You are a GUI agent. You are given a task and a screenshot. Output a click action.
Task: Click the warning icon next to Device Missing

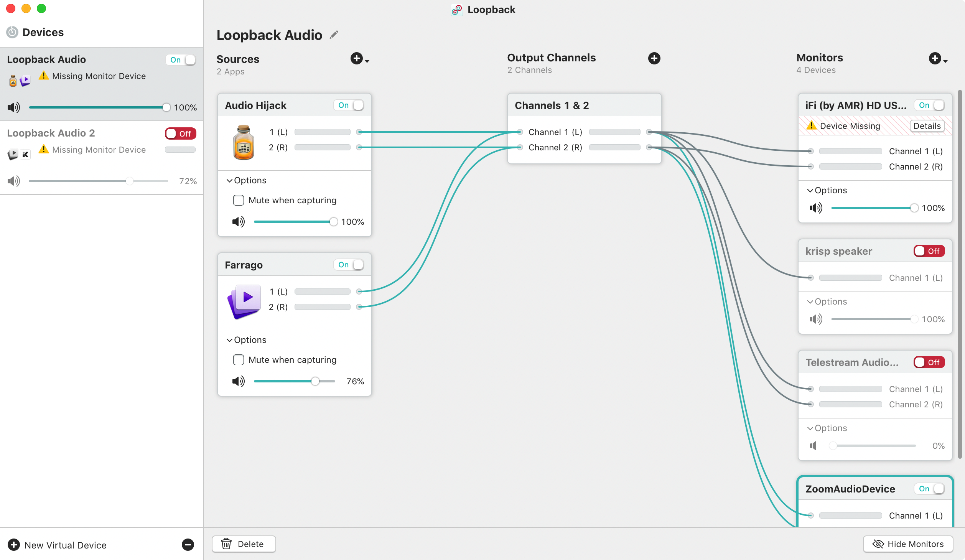[811, 125]
